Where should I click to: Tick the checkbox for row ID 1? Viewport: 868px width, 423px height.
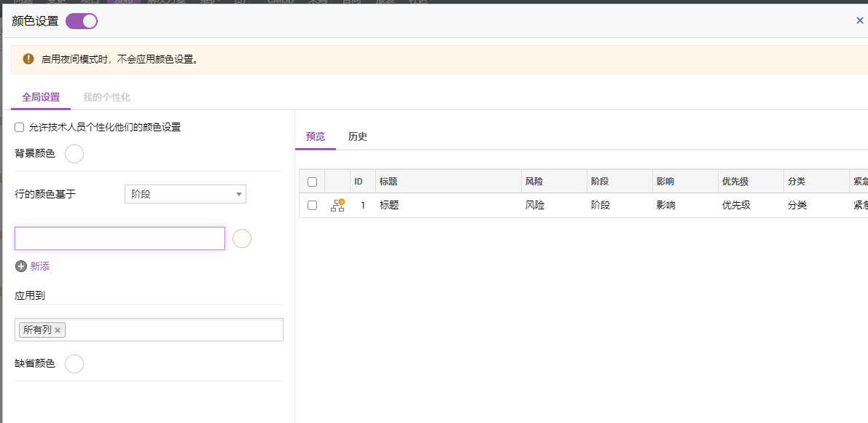[x=312, y=206]
